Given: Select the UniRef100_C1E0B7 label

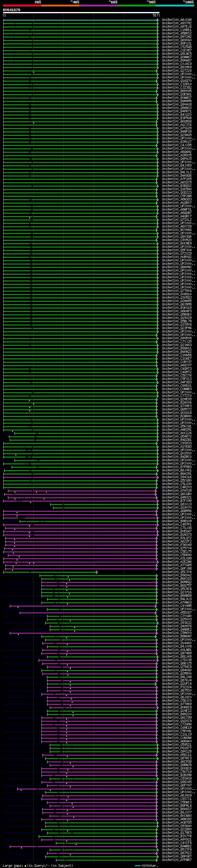Looking at the screenshot, I should click(177, 50).
